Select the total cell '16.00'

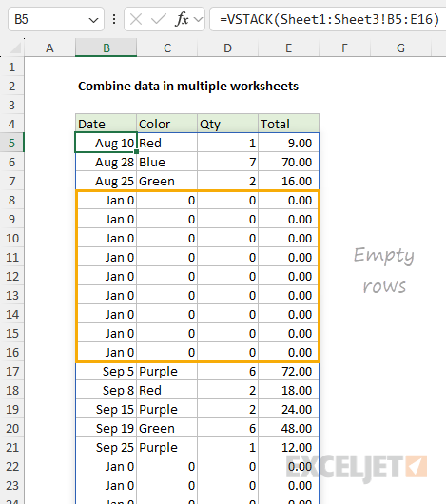pos(288,181)
